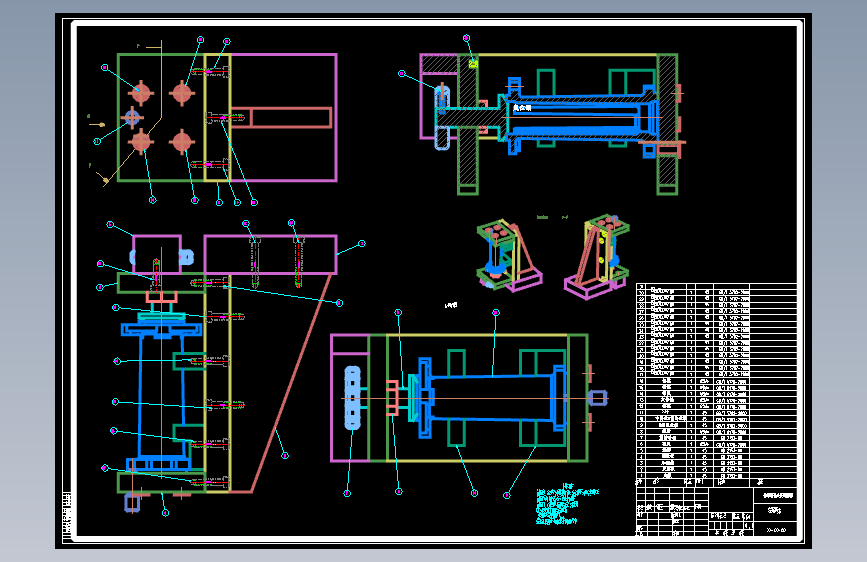The height and width of the screenshot is (562, 867).
Task: Click the balloon pointing to the red brace
Action: click(285, 456)
